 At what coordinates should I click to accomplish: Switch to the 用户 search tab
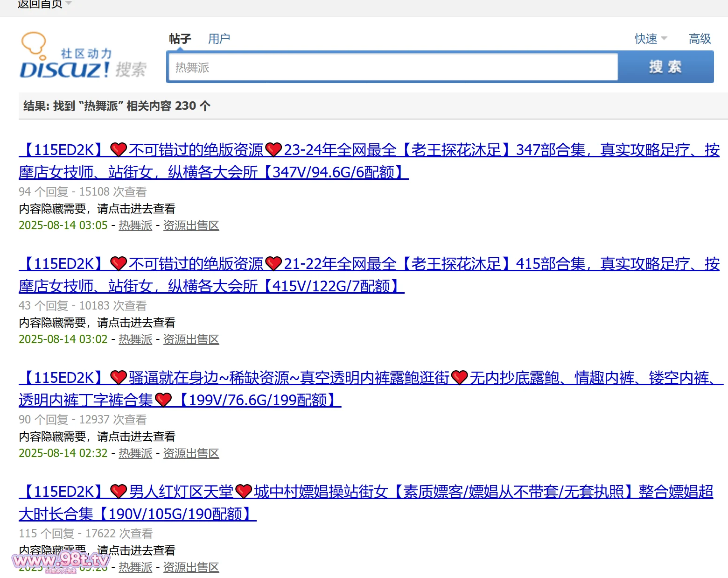pos(219,39)
